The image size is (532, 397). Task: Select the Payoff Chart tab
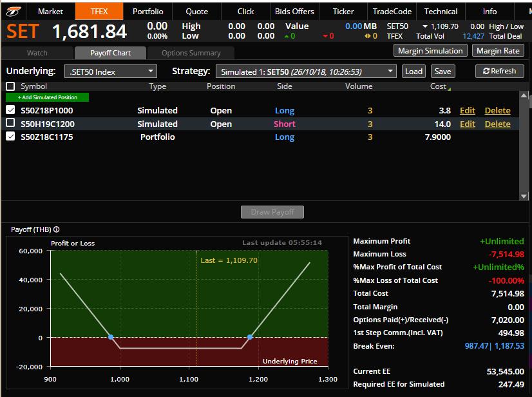[x=111, y=53]
